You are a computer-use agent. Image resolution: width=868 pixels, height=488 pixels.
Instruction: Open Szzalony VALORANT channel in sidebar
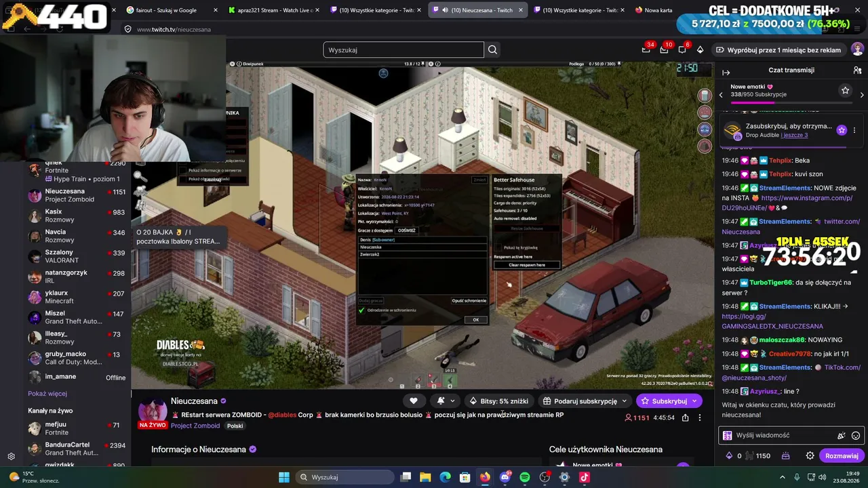point(77,256)
